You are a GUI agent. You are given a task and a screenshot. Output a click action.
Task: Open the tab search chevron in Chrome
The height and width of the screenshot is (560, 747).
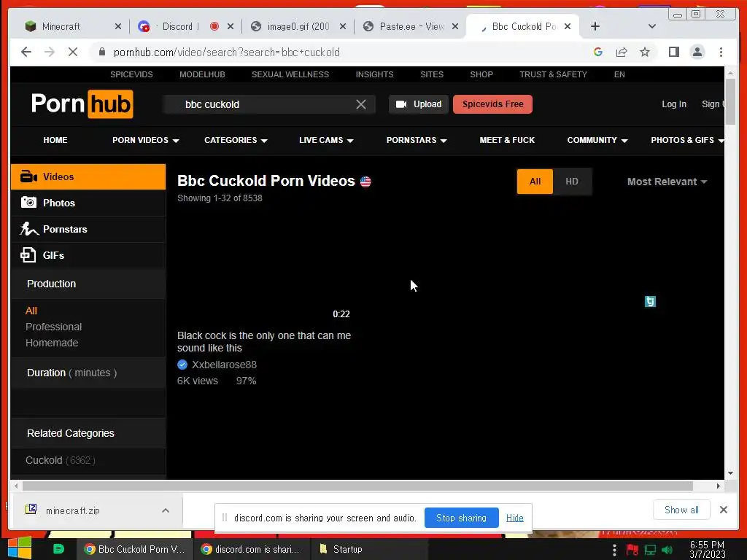[652, 27]
